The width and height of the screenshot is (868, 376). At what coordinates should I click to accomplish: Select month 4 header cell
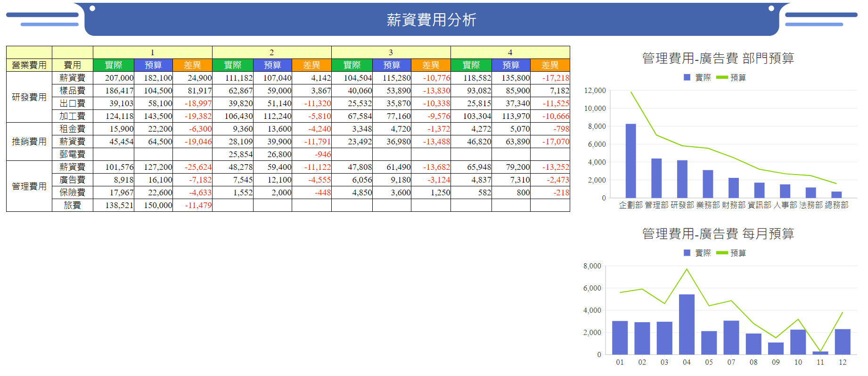(x=510, y=52)
